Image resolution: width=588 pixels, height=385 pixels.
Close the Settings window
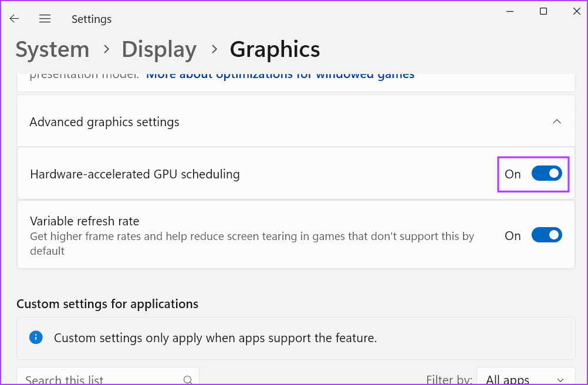[577, 11]
